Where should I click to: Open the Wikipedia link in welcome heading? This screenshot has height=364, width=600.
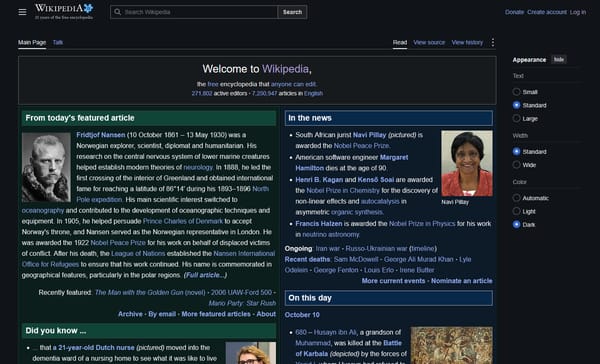285,69
